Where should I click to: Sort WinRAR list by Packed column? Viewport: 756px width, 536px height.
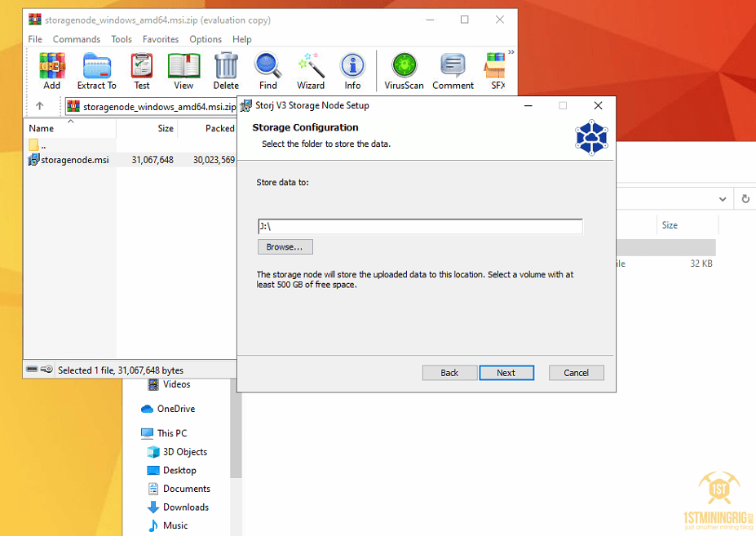point(207,128)
